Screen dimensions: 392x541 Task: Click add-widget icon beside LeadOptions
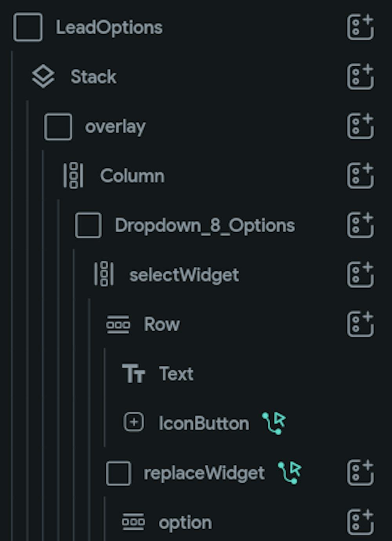pyautogui.click(x=360, y=27)
